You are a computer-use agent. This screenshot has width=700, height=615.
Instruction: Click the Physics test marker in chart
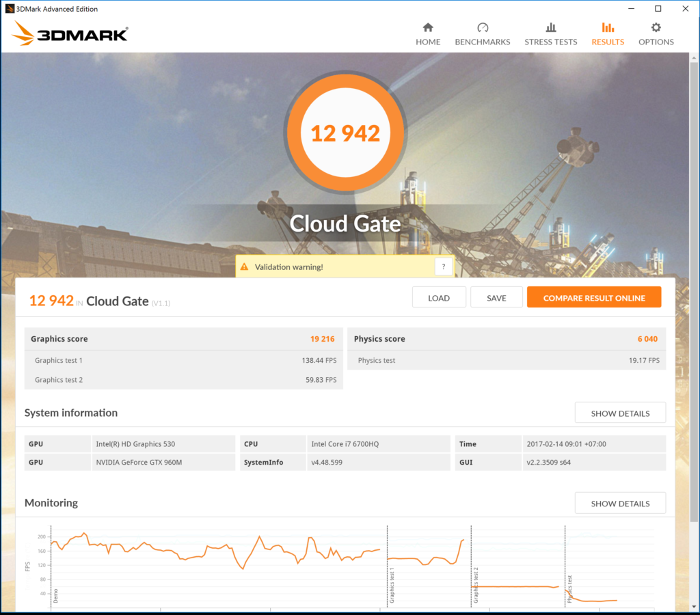coord(569,589)
